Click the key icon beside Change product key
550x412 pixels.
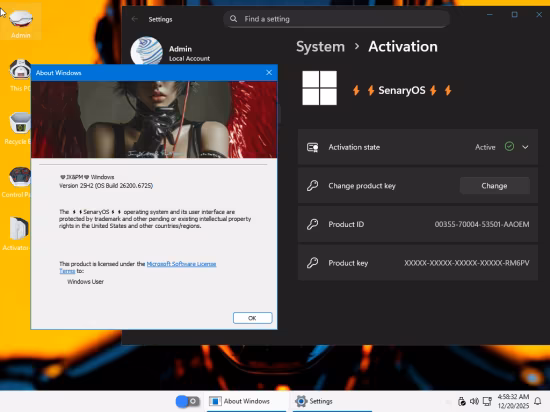tap(313, 185)
